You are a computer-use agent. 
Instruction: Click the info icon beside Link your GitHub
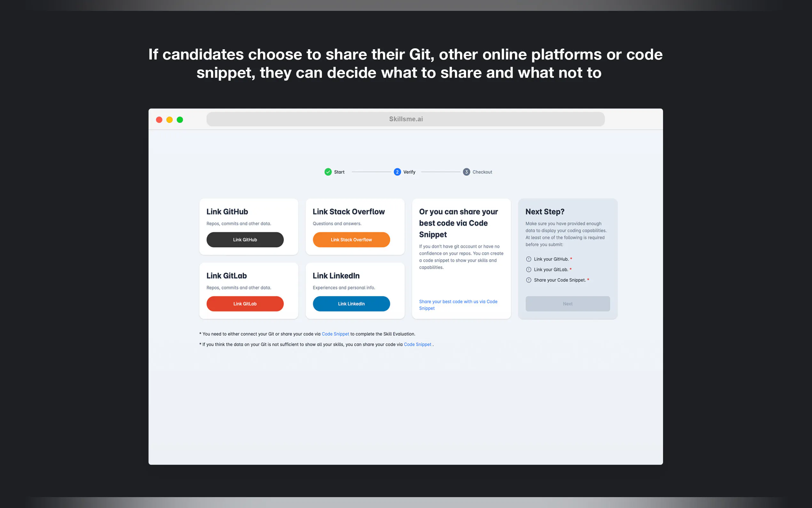coord(529,259)
